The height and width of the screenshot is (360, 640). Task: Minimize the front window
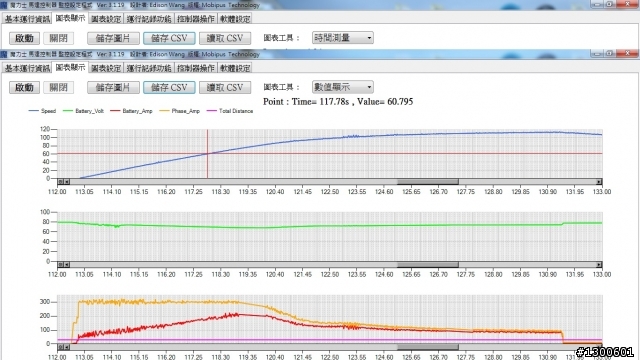[596, 53]
